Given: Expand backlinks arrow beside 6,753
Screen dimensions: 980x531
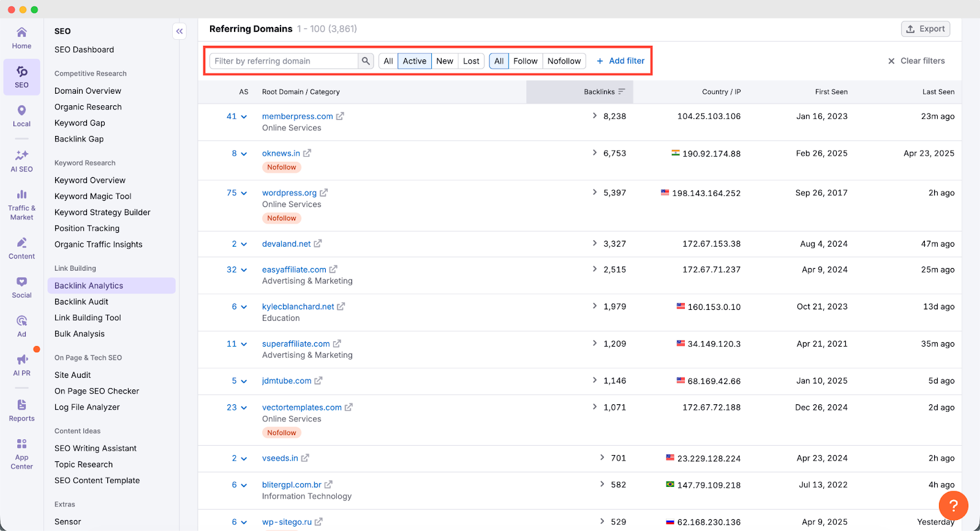Looking at the screenshot, I should click(x=595, y=153).
